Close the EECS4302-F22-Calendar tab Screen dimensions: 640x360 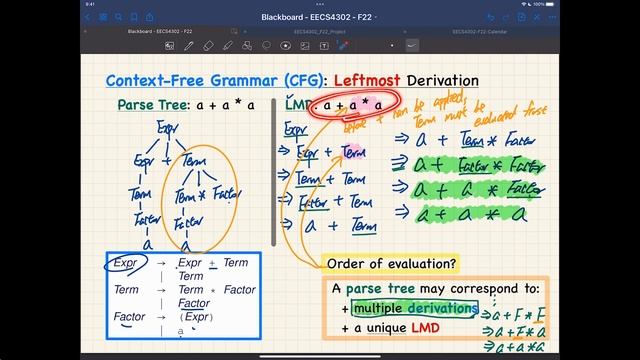[404, 31]
